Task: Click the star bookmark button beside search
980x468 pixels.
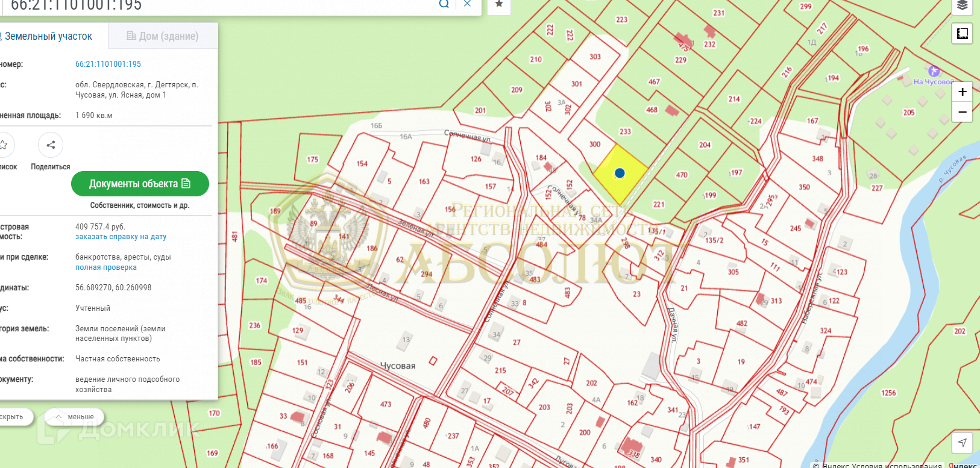Action: (499, 4)
